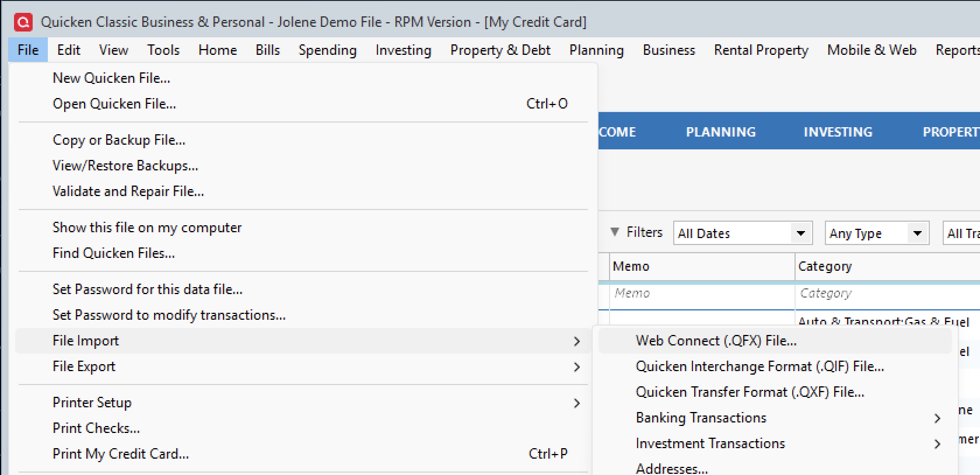Open the View menu
The width and height of the screenshot is (980, 475).
[114, 50]
